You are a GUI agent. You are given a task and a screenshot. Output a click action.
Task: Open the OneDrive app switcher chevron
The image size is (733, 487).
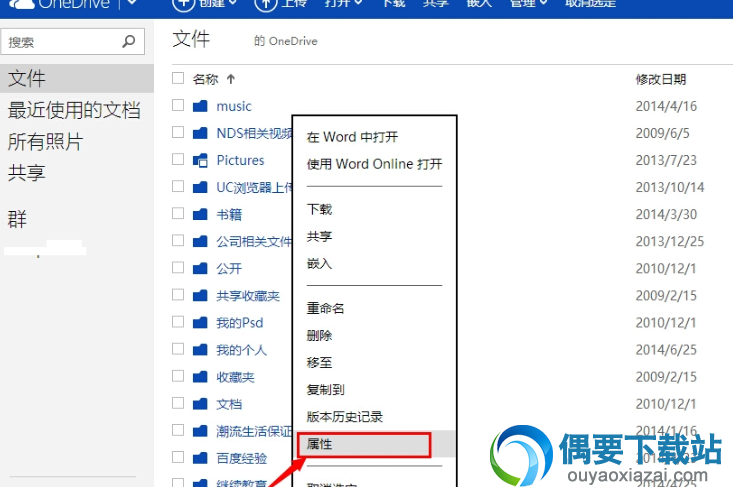pos(132,3)
